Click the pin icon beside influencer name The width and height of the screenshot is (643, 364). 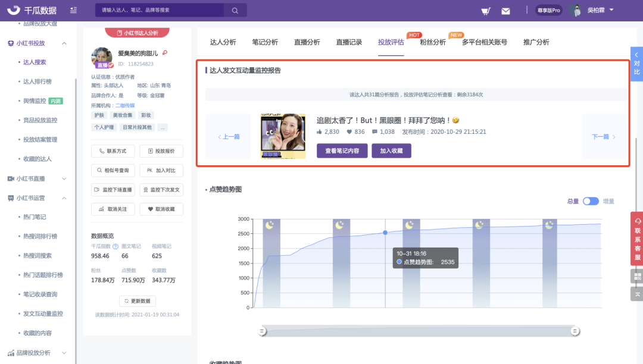coord(164,53)
